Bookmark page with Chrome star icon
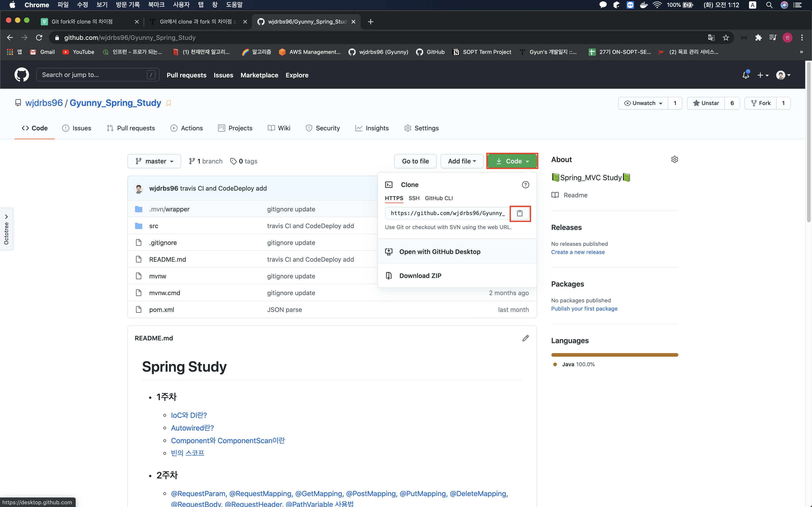The height and width of the screenshot is (507, 812). click(726, 38)
